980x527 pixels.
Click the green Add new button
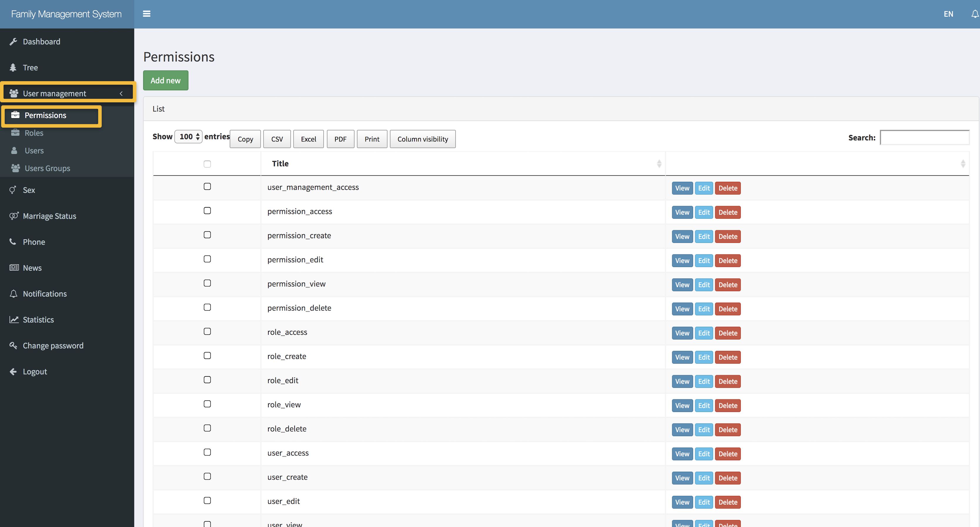click(165, 80)
